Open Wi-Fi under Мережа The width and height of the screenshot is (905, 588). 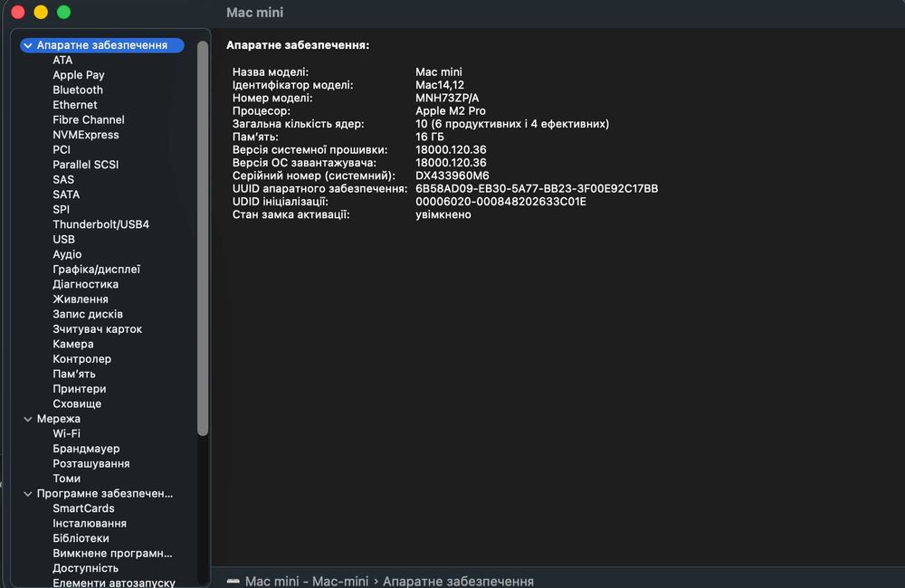point(66,434)
